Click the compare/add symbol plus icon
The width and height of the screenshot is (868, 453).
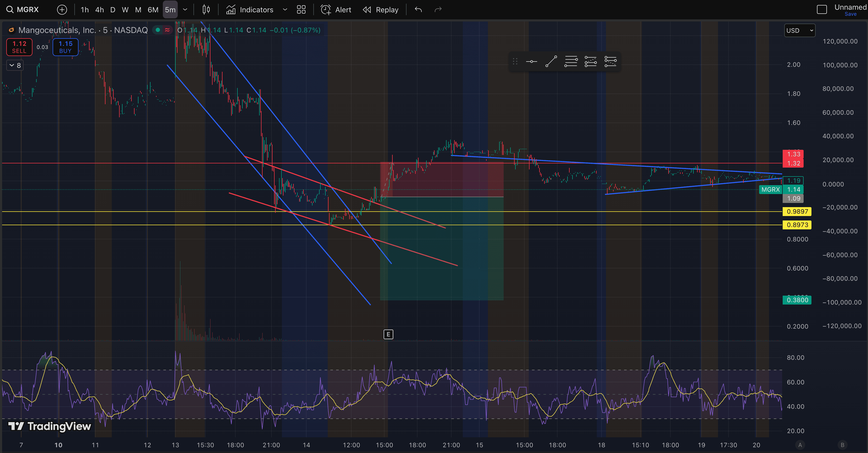click(62, 10)
